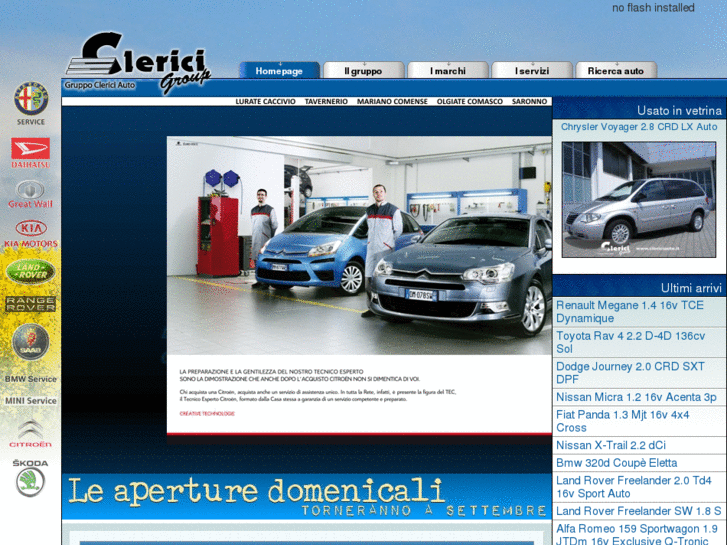Open the Range Rover logo
The width and height of the screenshot is (727, 545).
click(x=31, y=304)
